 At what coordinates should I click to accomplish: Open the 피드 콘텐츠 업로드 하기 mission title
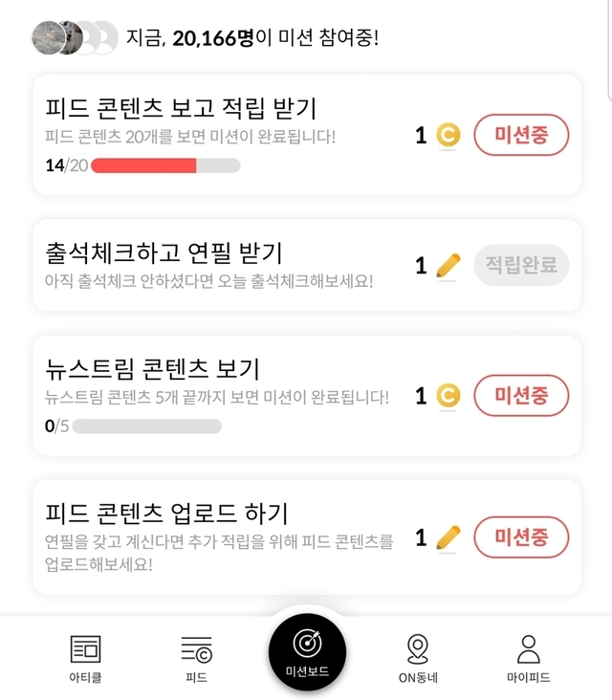[166, 513]
